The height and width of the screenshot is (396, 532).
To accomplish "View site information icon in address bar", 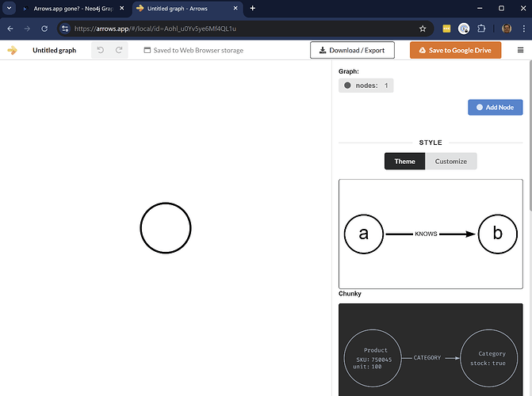I will pyautogui.click(x=65, y=29).
